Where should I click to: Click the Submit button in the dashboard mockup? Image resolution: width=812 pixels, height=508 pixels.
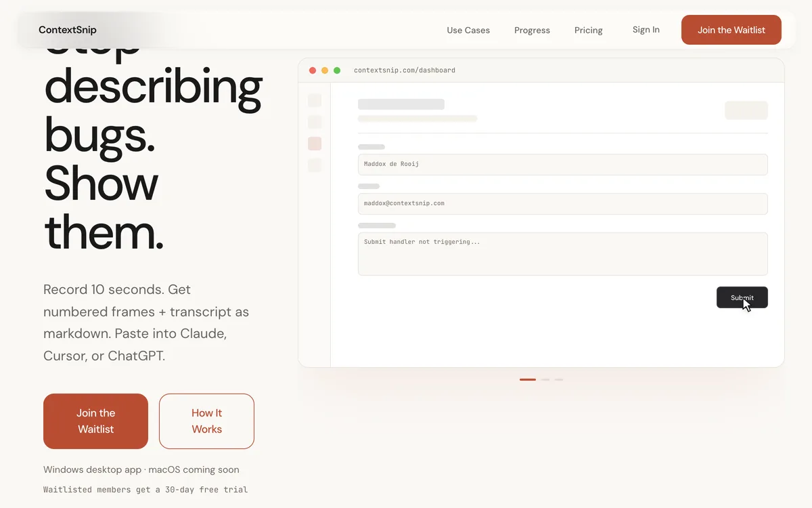(x=742, y=297)
